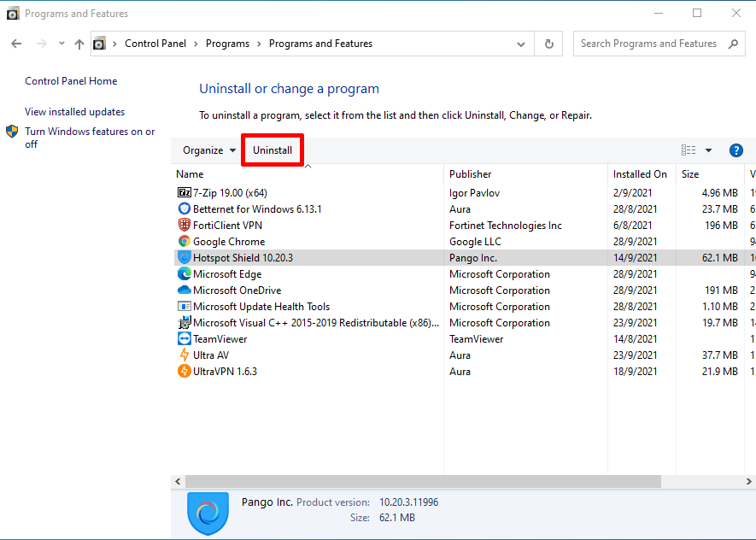Open View installed updates link

[x=74, y=112]
